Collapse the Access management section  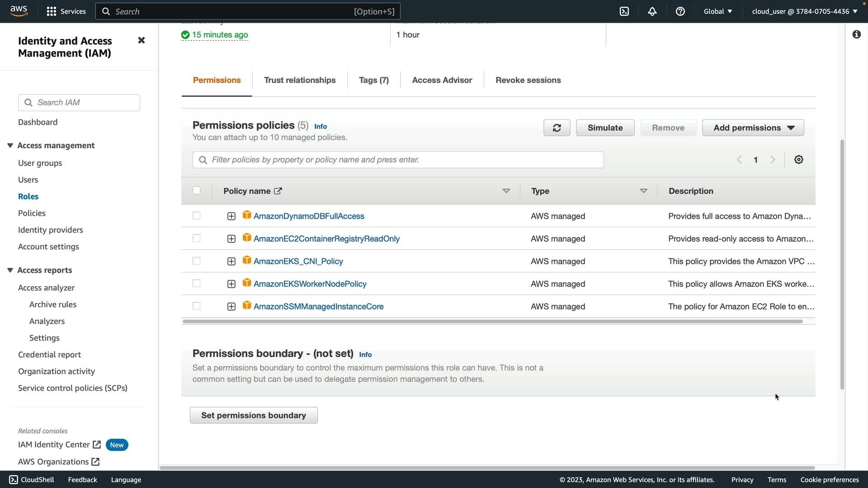pos(10,145)
